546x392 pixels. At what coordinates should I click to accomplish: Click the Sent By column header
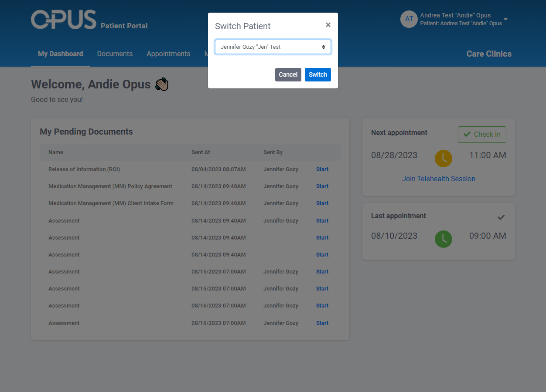point(273,152)
